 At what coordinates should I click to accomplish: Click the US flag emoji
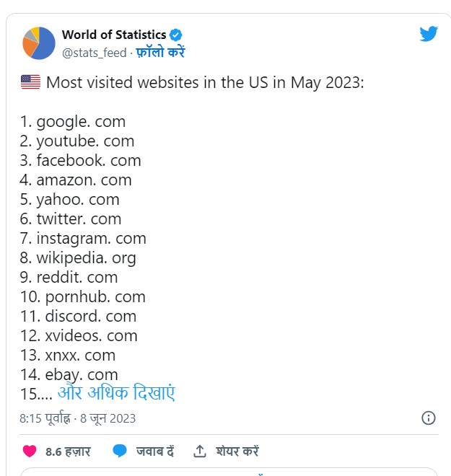point(30,82)
